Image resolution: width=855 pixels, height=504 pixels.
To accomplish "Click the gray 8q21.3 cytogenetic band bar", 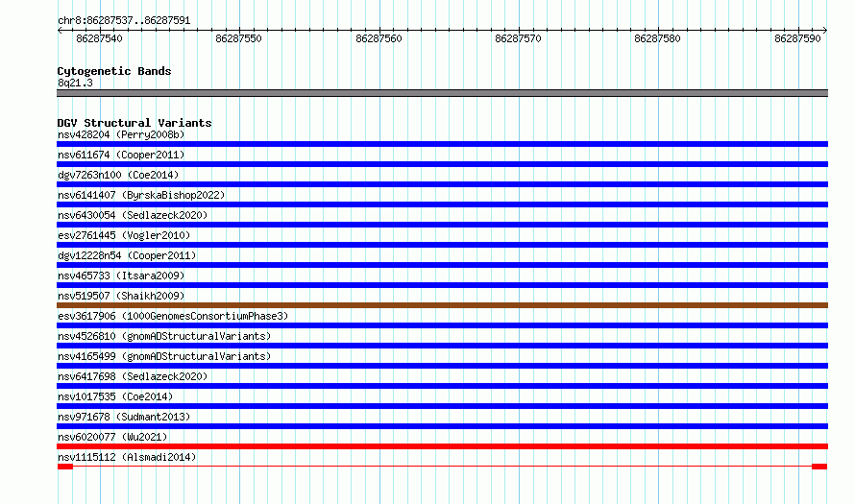I will (x=442, y=93).
